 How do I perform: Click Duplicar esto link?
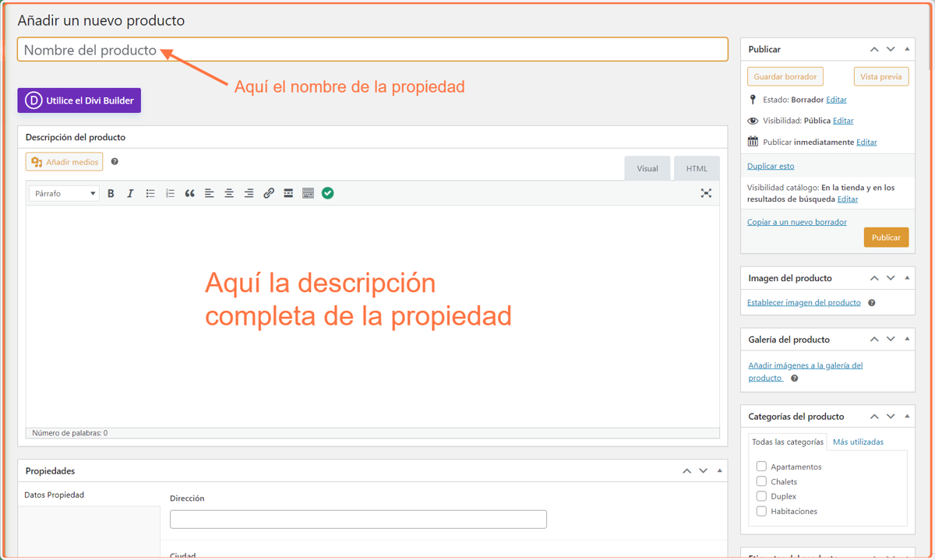[x=771, y=166]
